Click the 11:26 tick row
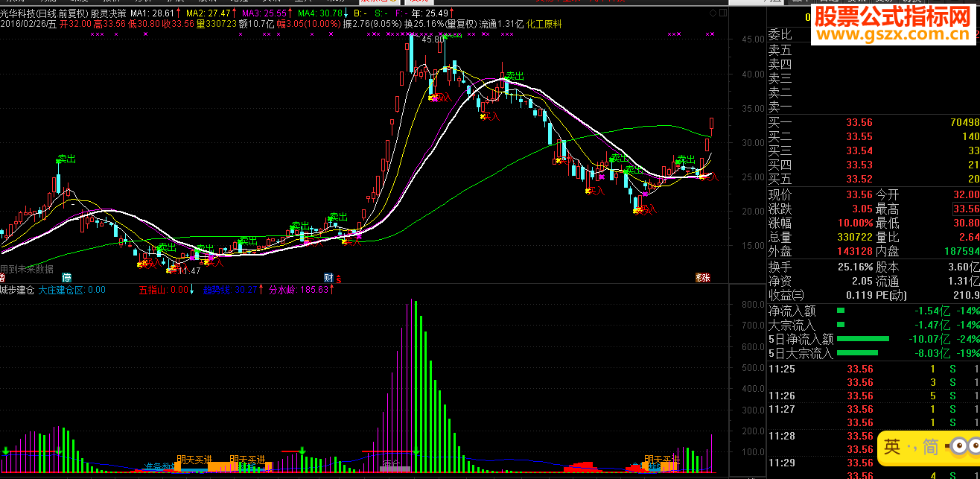The height and width of the screenshot is (479, 980). point(874,396)
